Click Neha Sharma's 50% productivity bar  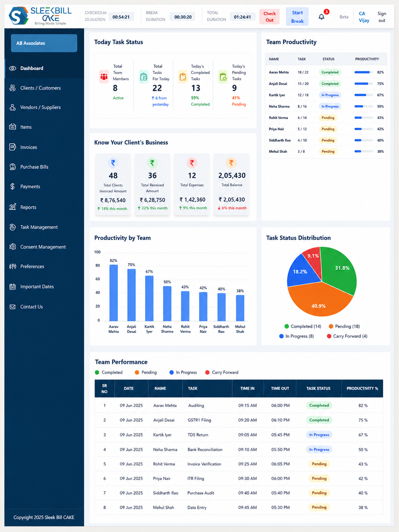[364, 107]
